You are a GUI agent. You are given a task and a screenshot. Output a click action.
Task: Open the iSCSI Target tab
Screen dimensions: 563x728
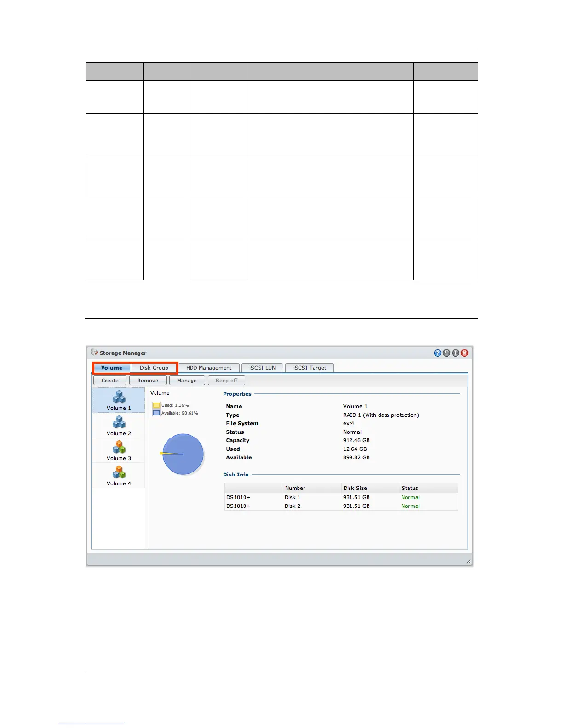tap(310, 368)
